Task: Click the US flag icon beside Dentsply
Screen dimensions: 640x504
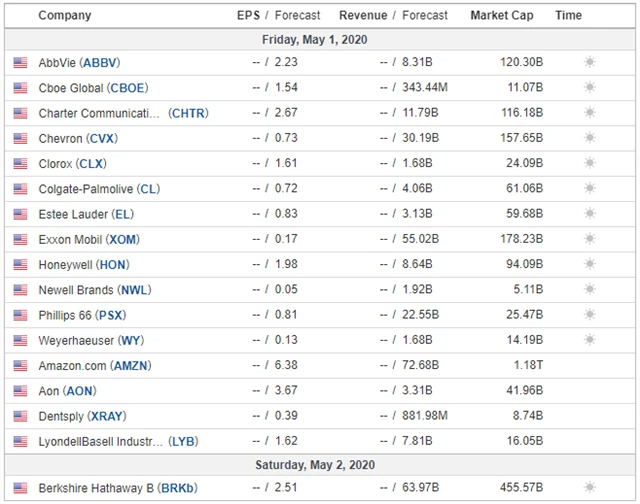Action: pos(20,415)
